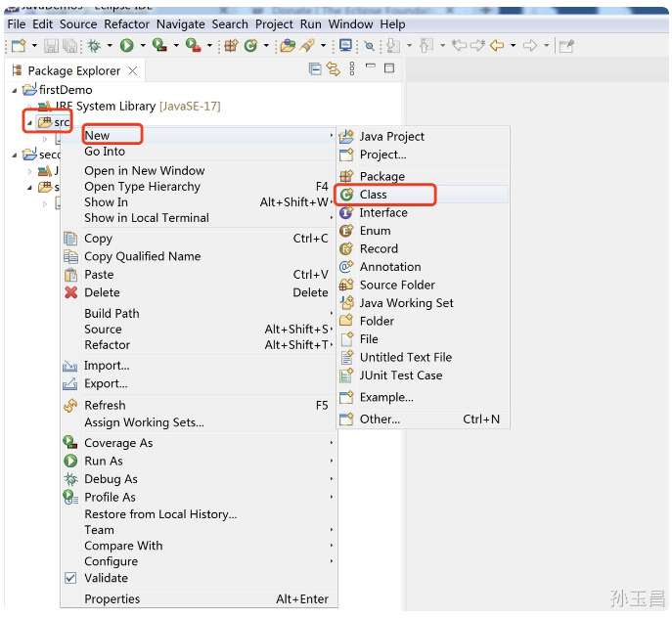Choose Record from the New submenu

(424, 248)
